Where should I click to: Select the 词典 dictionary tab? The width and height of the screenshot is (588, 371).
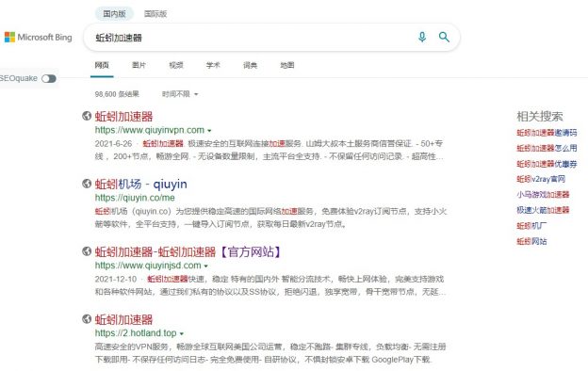250,65
